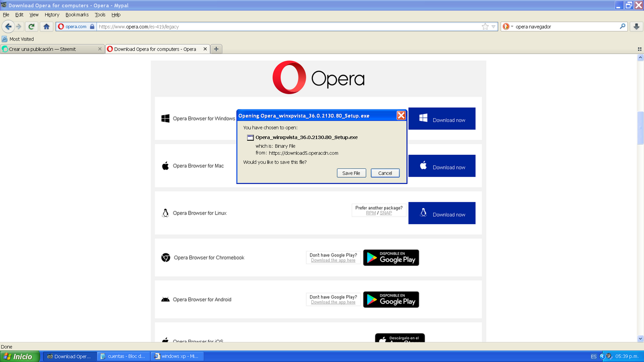The height and width of the screenshot is (362, 644).
Task: Click the Download Opera taskbar button
Action: coord(68,356)
